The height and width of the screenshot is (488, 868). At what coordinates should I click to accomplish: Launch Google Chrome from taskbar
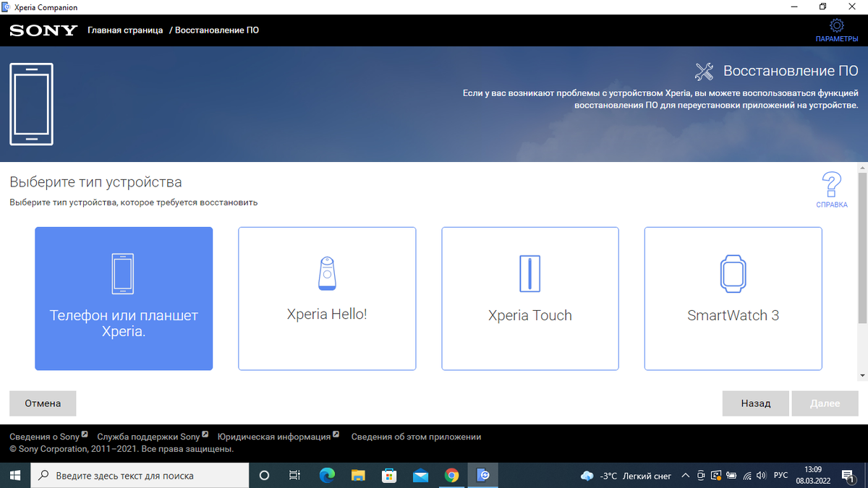tap(451, 476)
